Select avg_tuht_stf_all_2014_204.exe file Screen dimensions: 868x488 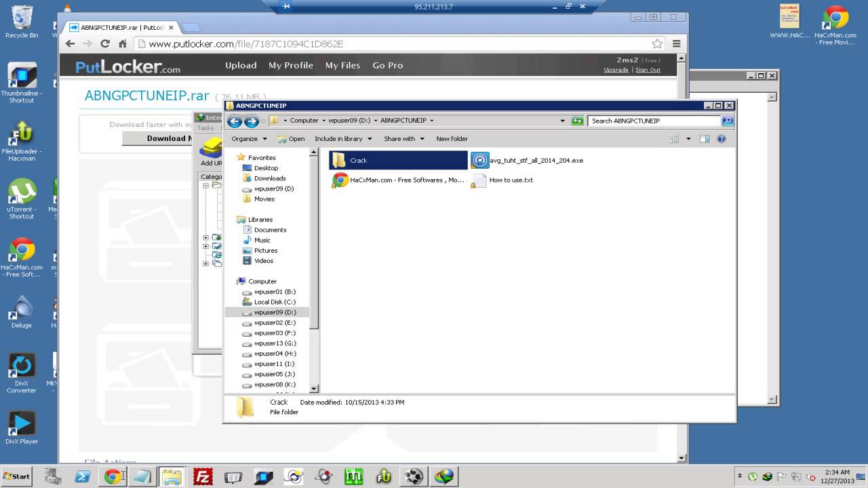pos(527,161)
